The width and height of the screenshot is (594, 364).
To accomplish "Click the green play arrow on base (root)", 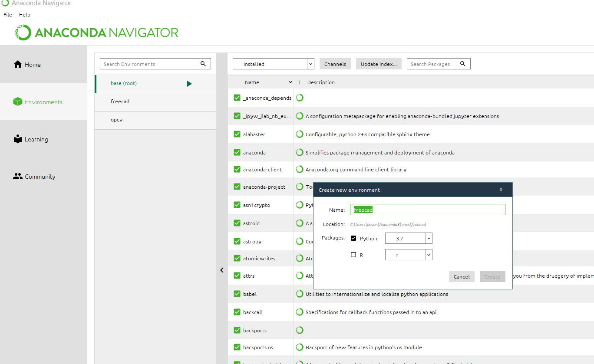I will [189, 83].
